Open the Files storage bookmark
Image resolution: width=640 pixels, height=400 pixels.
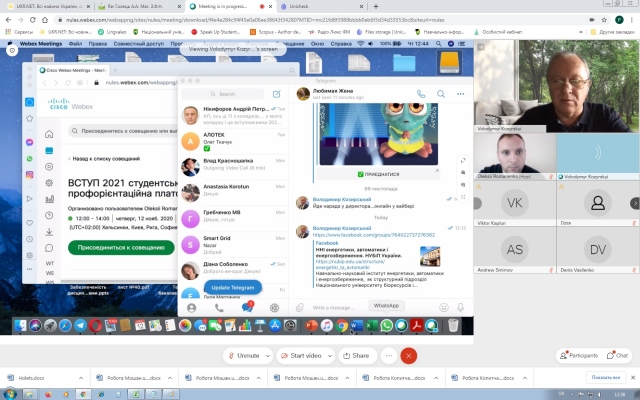coord(381,32)
